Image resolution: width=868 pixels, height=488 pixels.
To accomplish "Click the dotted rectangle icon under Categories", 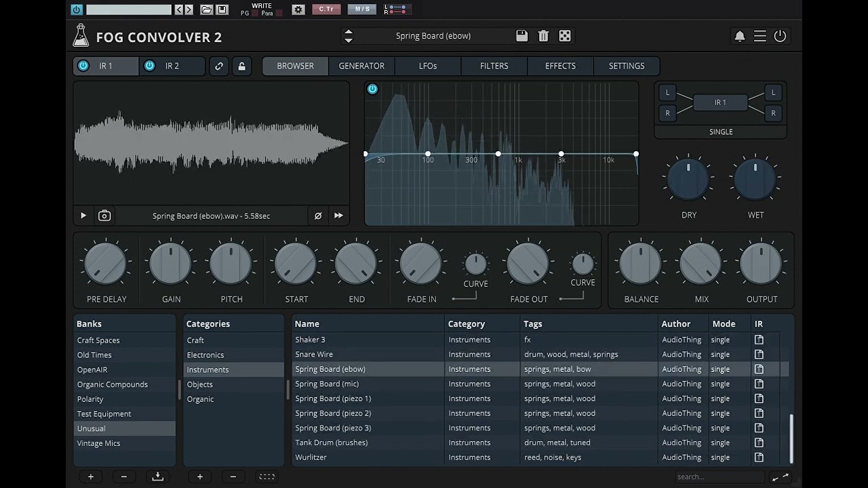I will pyautogui.click(x=267, y=476).
